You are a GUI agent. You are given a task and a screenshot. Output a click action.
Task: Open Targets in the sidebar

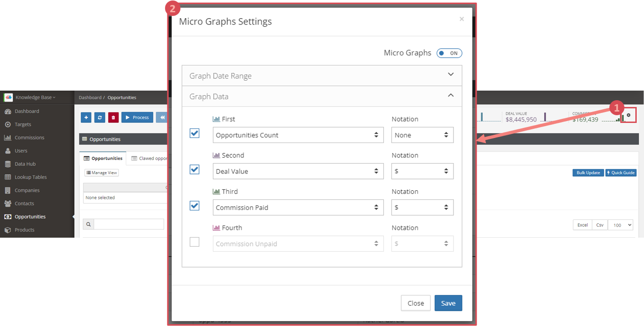click(23, 124)
